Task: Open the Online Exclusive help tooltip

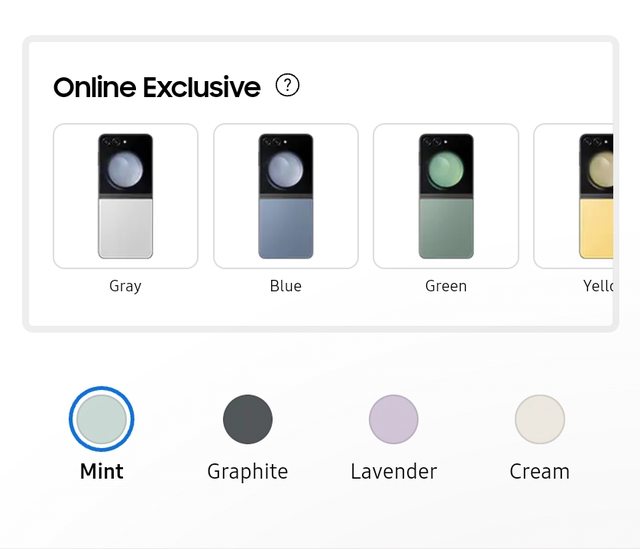Action: 287,86
